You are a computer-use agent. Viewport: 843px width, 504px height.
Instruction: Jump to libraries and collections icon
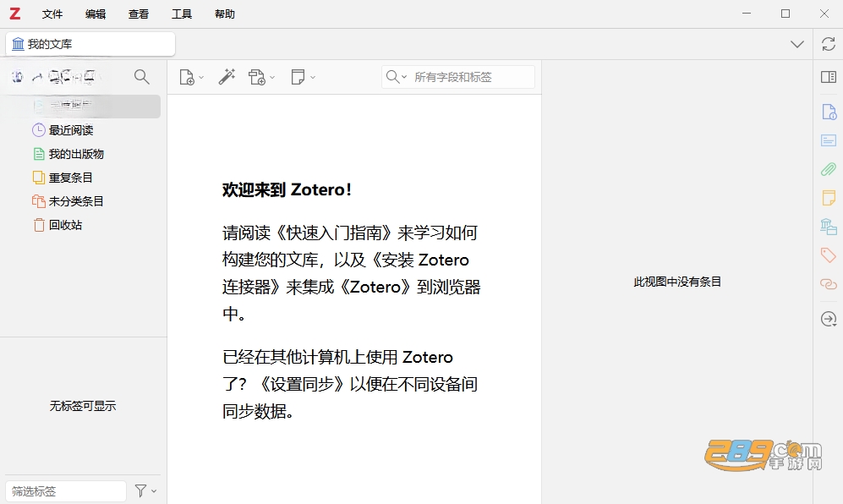[x=829, y=227]
